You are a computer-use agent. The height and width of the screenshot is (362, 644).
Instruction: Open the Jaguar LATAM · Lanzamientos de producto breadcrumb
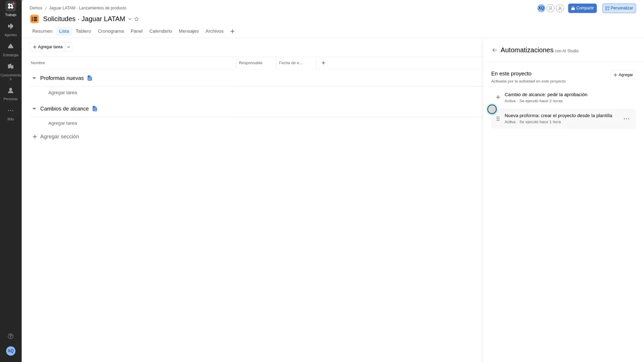88,8
